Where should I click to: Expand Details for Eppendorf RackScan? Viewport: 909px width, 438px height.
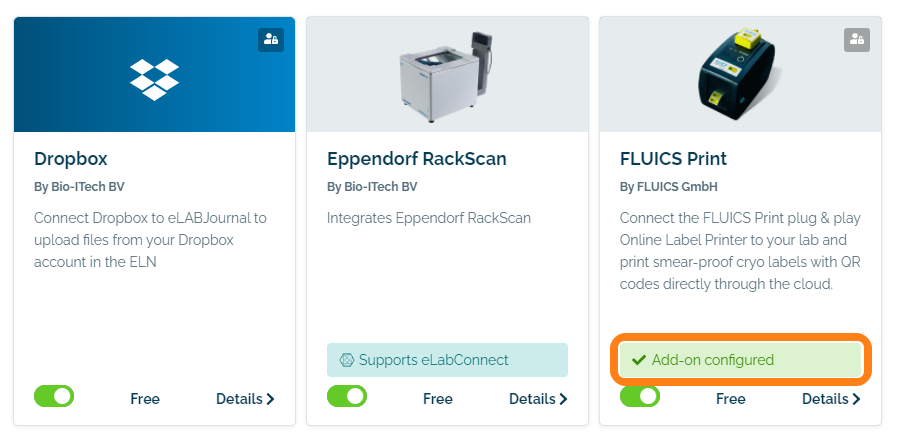coord(538,399)
